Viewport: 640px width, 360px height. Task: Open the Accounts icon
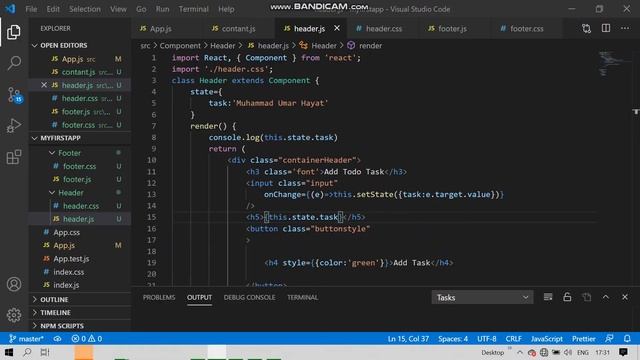pos(14,284)
